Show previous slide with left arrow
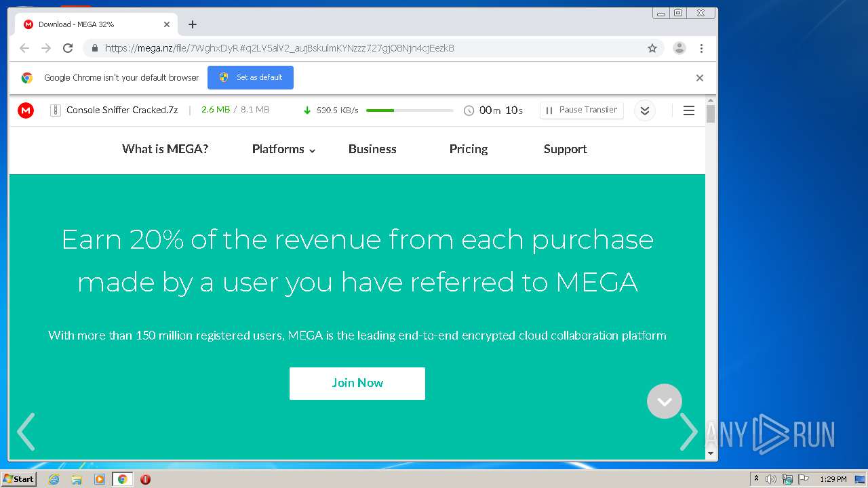This screenshot has height=488, width=868. point(26,431)
